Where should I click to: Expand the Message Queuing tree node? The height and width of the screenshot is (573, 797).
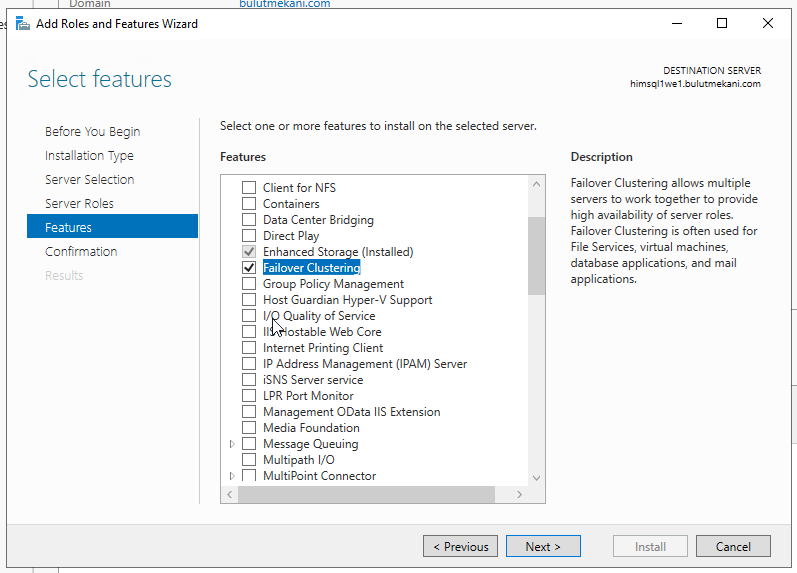coord(232,444)
